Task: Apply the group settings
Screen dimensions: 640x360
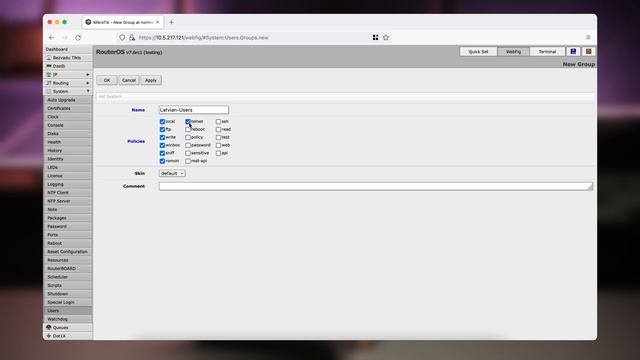Action: click(151, 80)
